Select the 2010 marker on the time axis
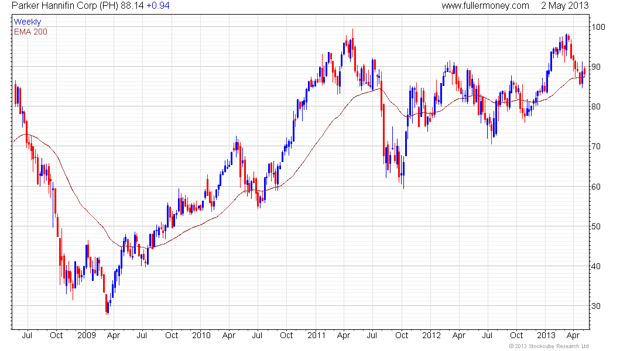This screenshot has height=351, width=644. point(200,336)
